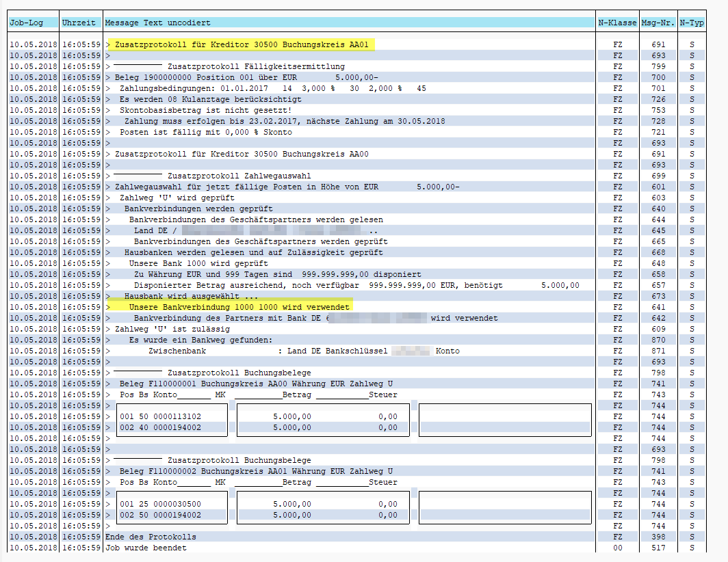Click posting line with account 0000030500
The height and width of the screenshot is (562, 728).
[x=161, y=505]
